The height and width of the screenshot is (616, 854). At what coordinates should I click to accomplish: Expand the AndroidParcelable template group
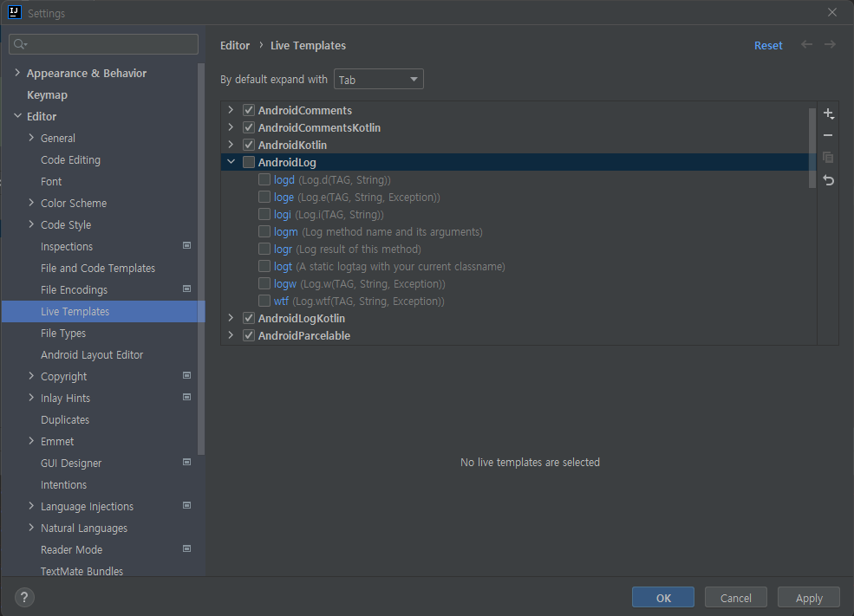point(231,335)
